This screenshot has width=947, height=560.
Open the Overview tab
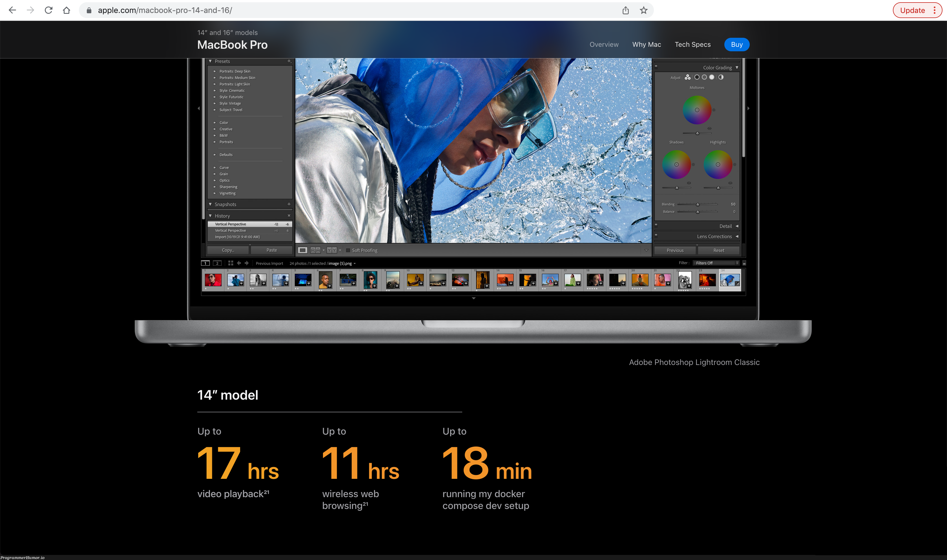click(604, 45)
